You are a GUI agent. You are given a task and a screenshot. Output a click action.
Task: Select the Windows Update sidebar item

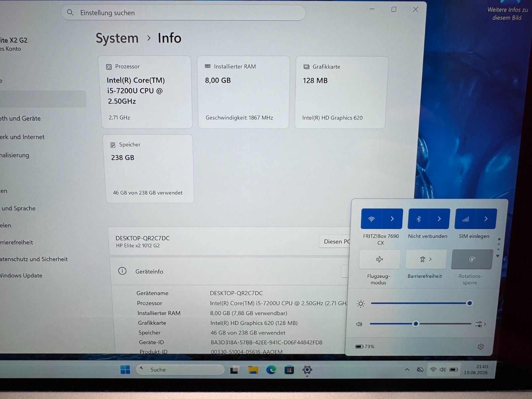click(x=21, y=276)
